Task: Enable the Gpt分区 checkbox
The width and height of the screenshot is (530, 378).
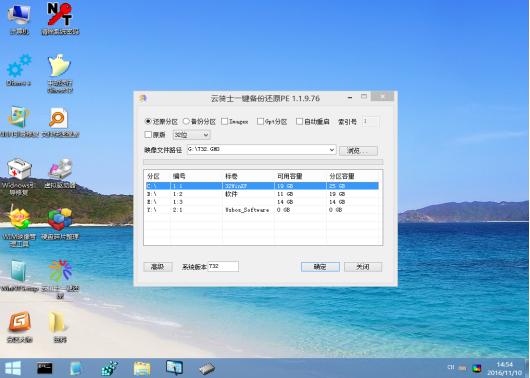Action: (x=260, y=121)
